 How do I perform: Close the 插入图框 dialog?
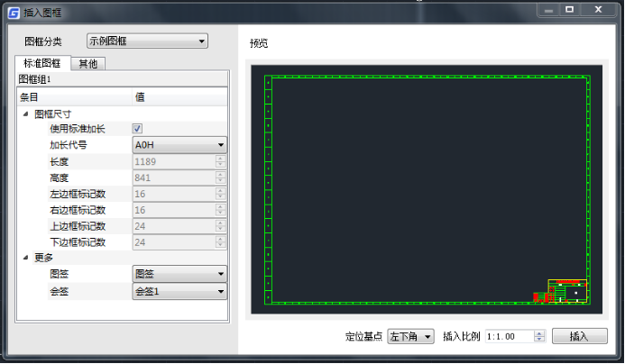tap(597, 9)
